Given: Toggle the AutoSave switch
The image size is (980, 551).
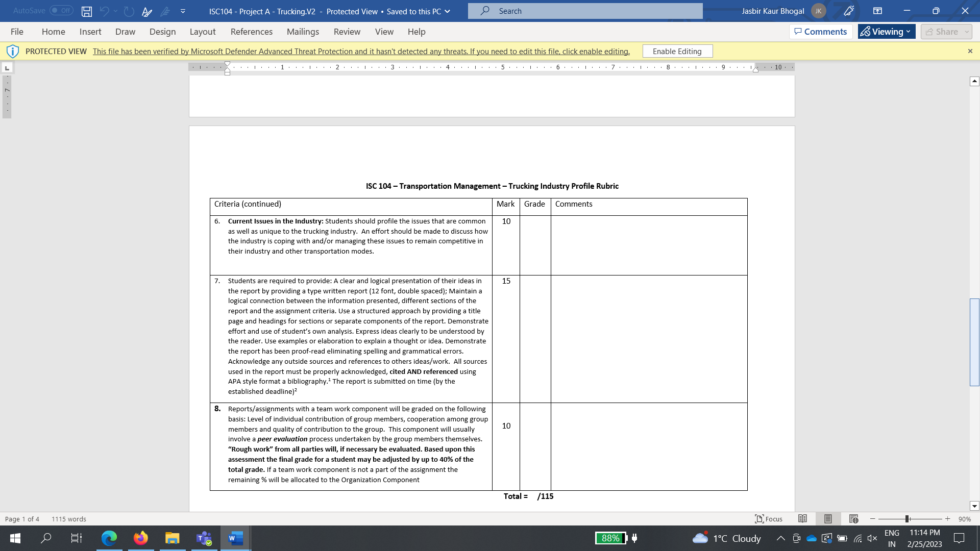Looking at the screenshot, I should pos(61,11).
